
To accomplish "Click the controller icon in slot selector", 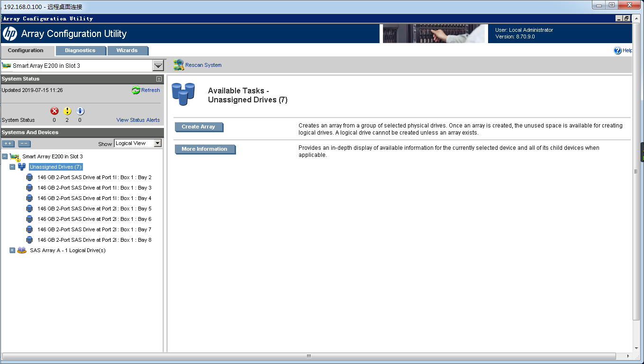I will [x=7, y=65].
